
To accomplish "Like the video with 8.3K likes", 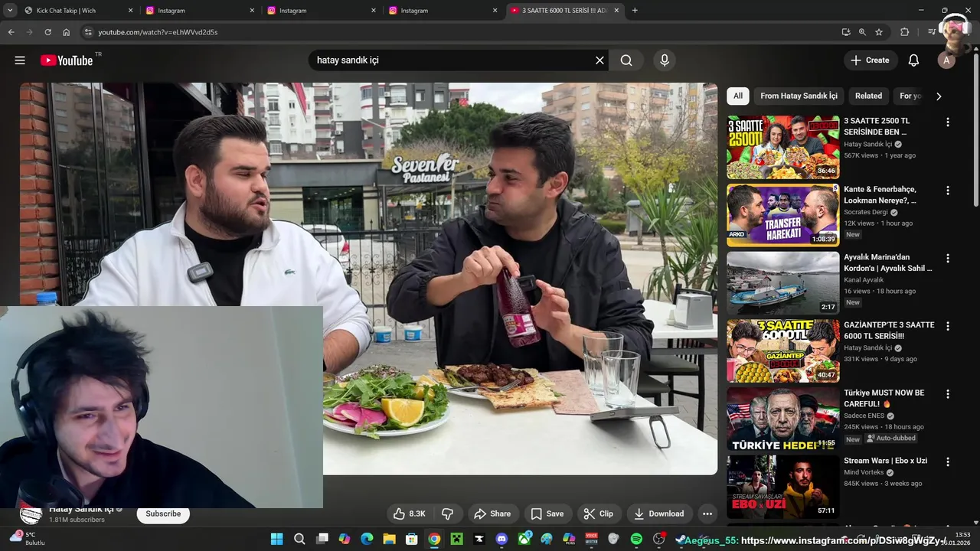I will pyautogui.click(x=409, y=514).
